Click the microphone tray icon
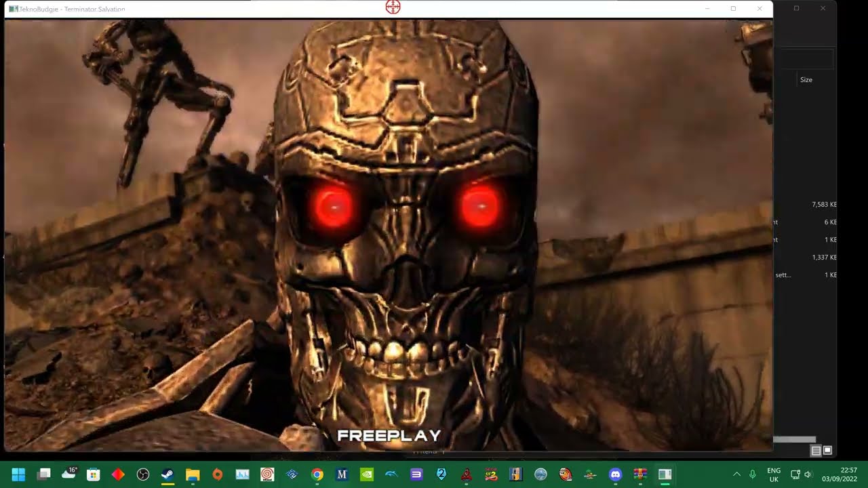Image resolution: width=868 pixels, height=488 pixels. point(753,474)
